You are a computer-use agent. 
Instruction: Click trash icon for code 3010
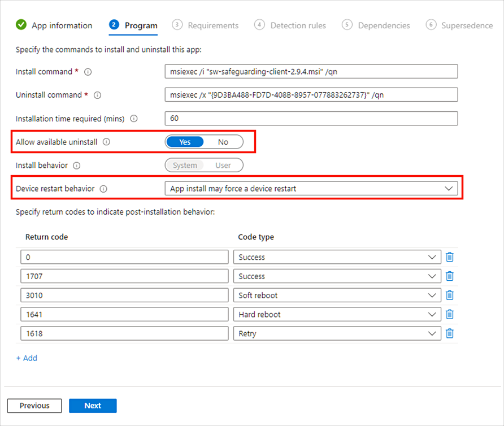450,295
